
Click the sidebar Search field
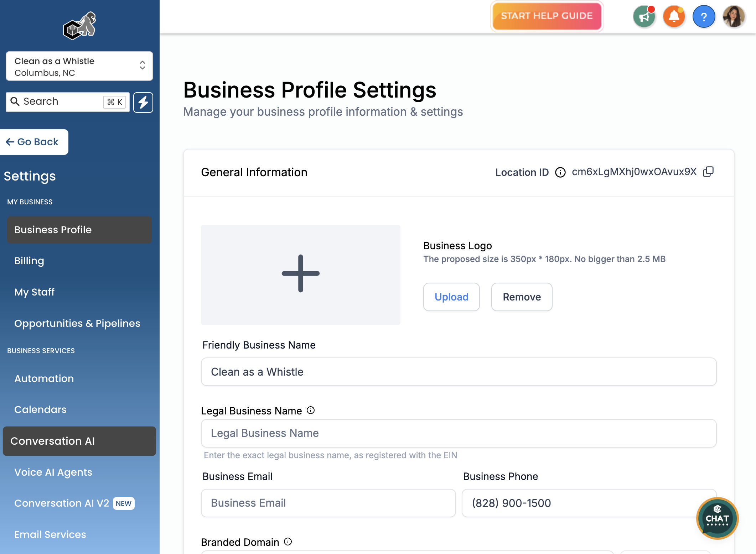(68, 102)
